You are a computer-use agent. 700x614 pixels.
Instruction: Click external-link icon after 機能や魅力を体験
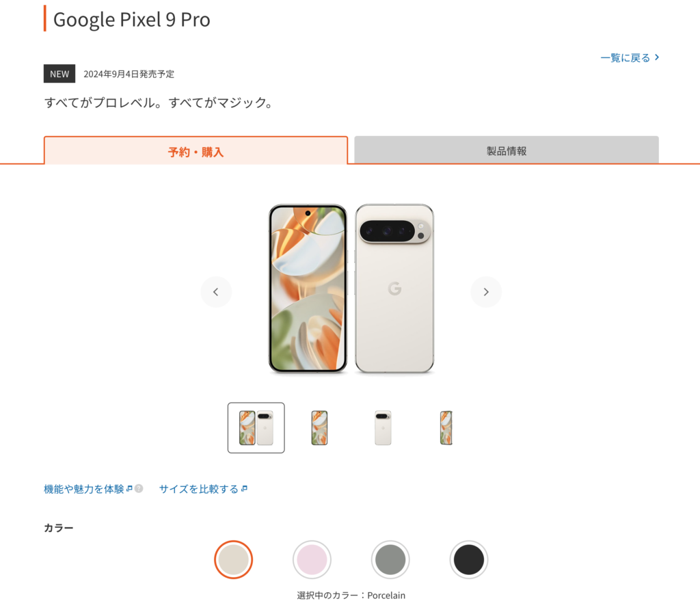tap(129, 489)
